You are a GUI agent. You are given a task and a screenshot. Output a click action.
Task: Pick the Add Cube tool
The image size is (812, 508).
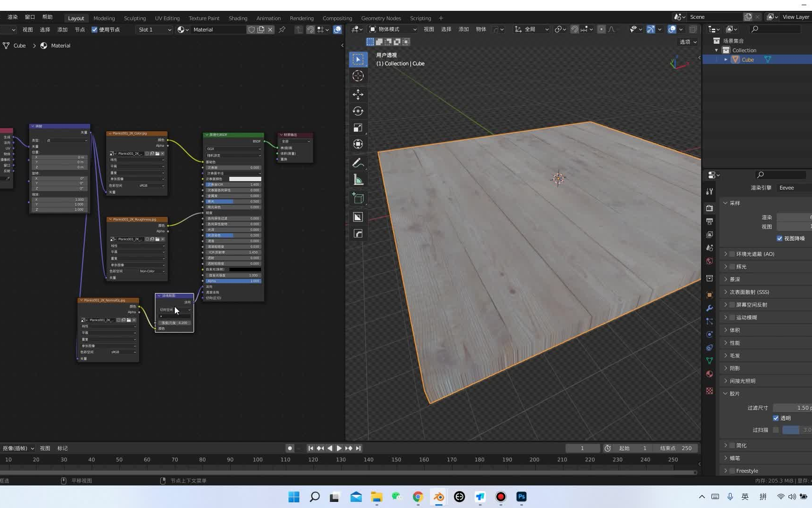pyautogui.click(x=358, y=198)
